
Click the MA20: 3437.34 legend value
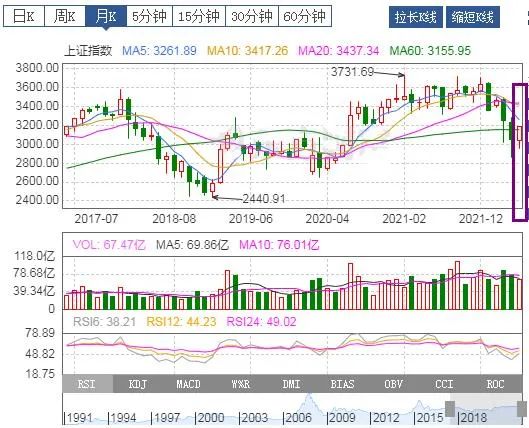[x=339, y=51]
